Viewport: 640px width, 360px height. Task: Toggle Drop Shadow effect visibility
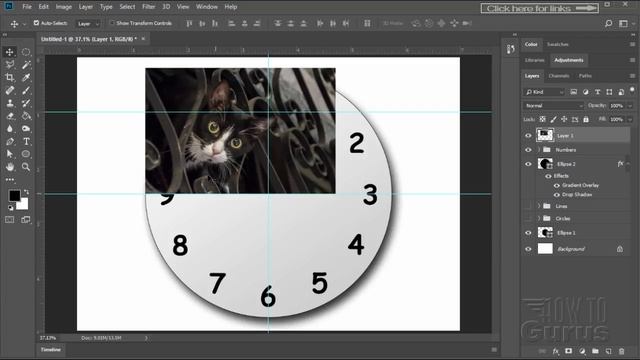tap(557, 195)
